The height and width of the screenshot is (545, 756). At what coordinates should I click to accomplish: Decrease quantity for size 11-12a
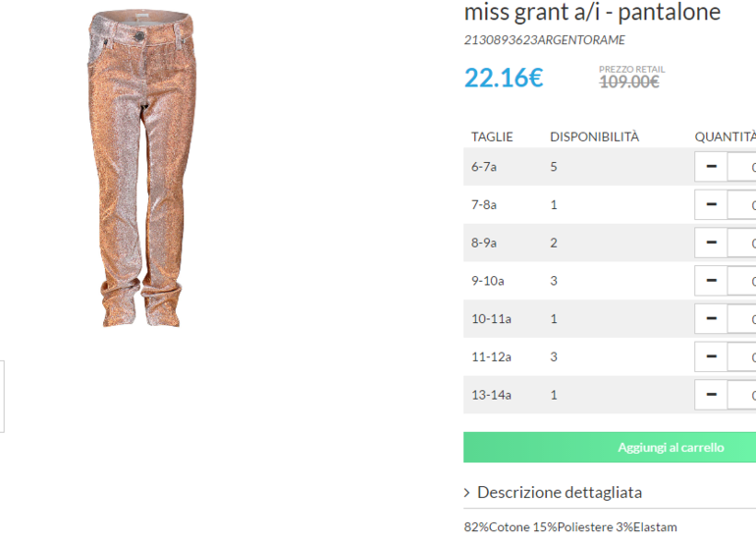click(x=711, y=356)
